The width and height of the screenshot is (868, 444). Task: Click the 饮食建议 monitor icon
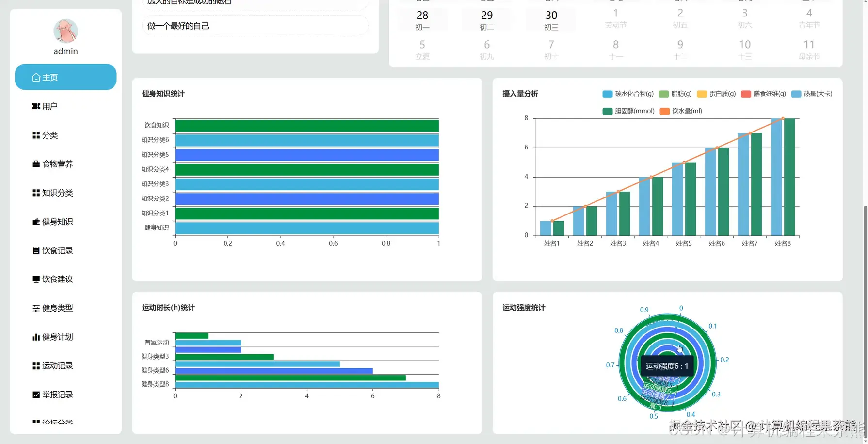36,279
